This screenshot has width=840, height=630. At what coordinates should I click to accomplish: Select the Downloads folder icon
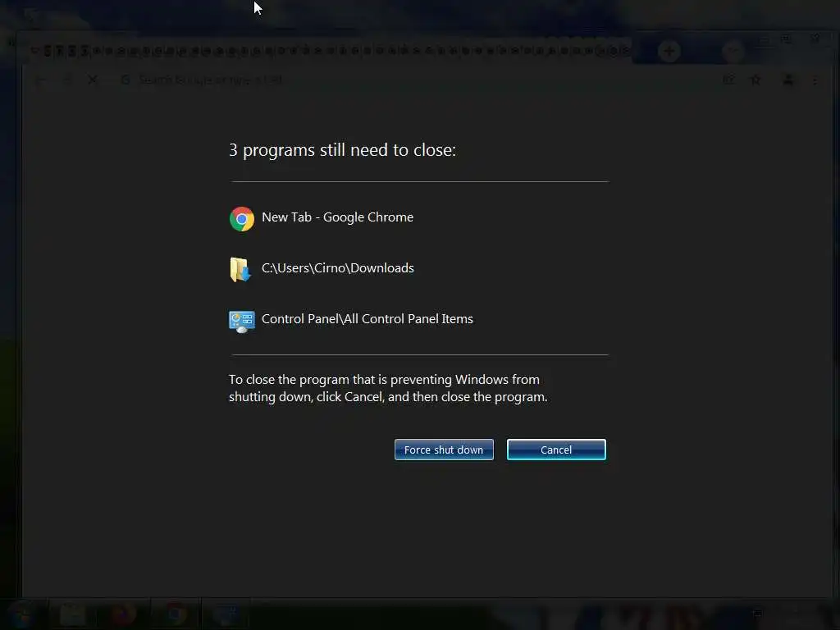pos(240,269)
